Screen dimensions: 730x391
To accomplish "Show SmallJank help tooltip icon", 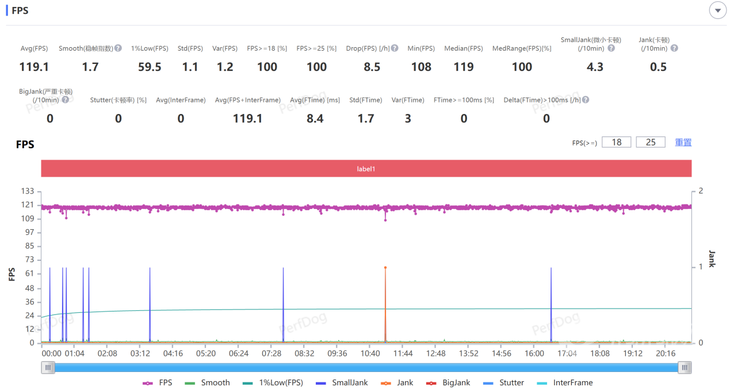I will (x=611, y=48).
